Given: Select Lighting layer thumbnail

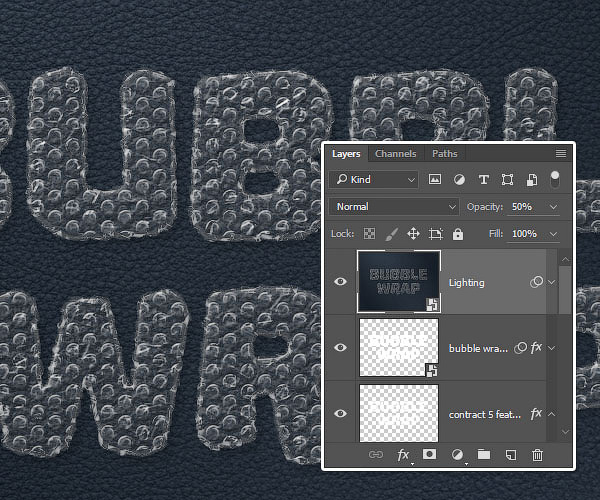Looking at the screenshot, I should [399, 282].
